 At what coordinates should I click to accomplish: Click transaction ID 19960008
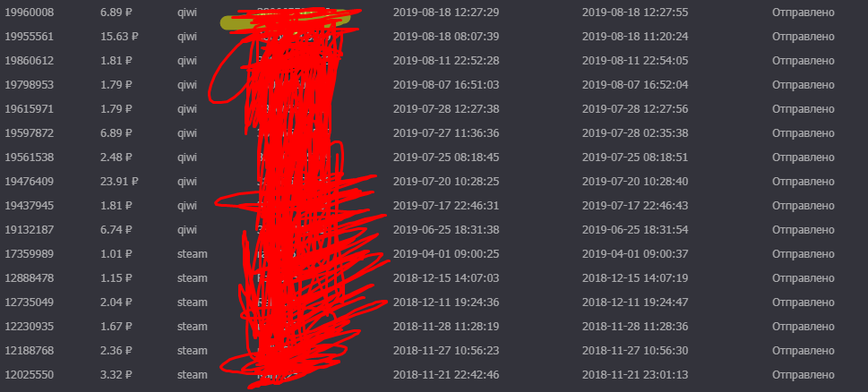[30, 13]
